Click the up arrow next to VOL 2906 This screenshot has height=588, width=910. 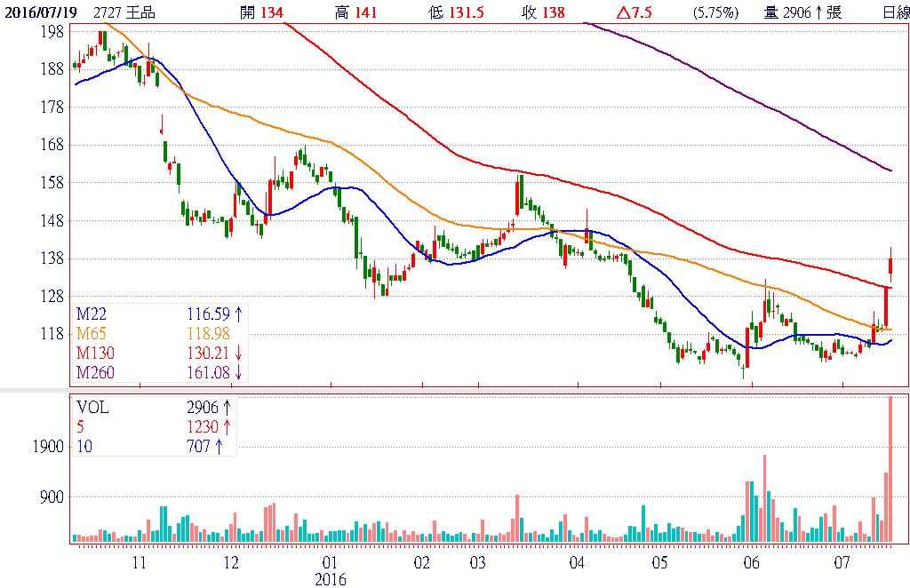coord(227,408)
